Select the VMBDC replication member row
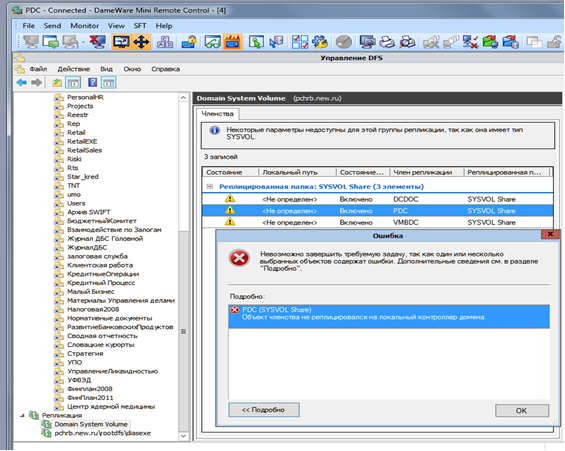Screen dimensions: 565x451 [x=378, y=222]
